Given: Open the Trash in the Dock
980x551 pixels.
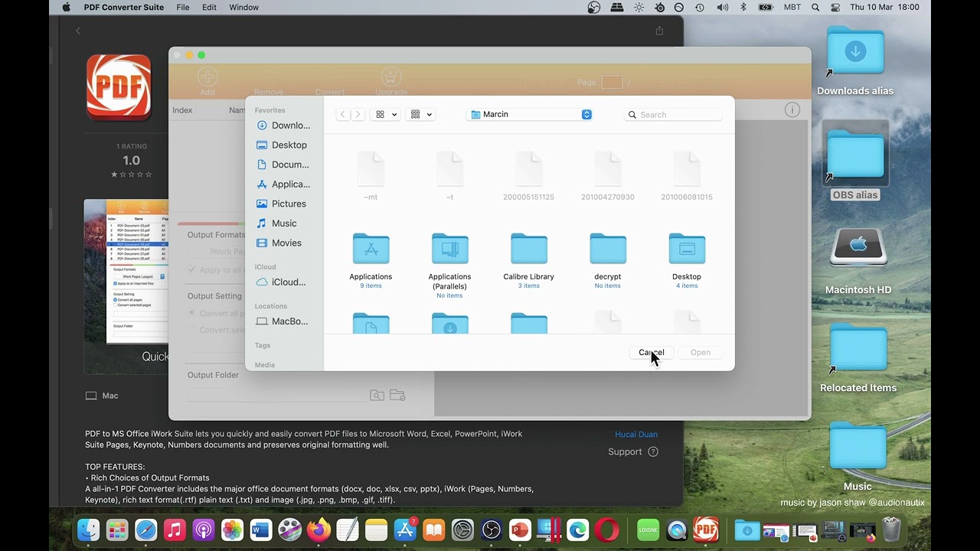Looking at the screenshot, I should [891, 530].
